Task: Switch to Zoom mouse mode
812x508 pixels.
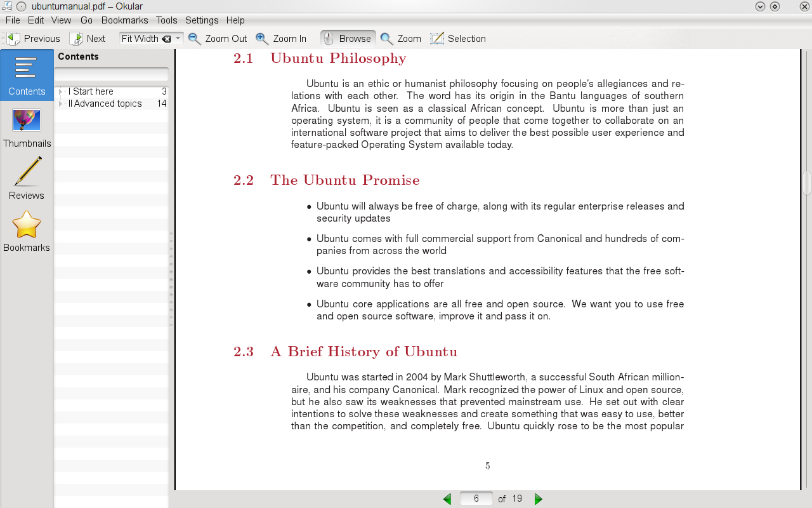Action: [401, 39]
